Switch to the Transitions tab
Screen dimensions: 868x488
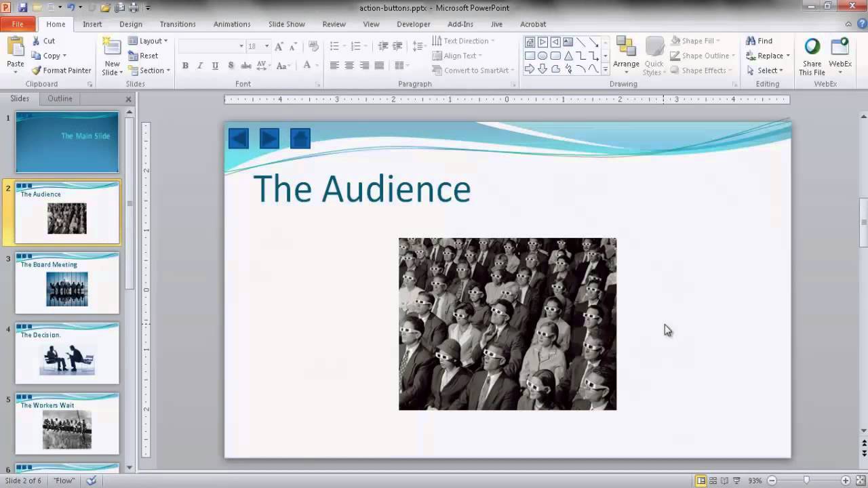click(x=178, y=24)
